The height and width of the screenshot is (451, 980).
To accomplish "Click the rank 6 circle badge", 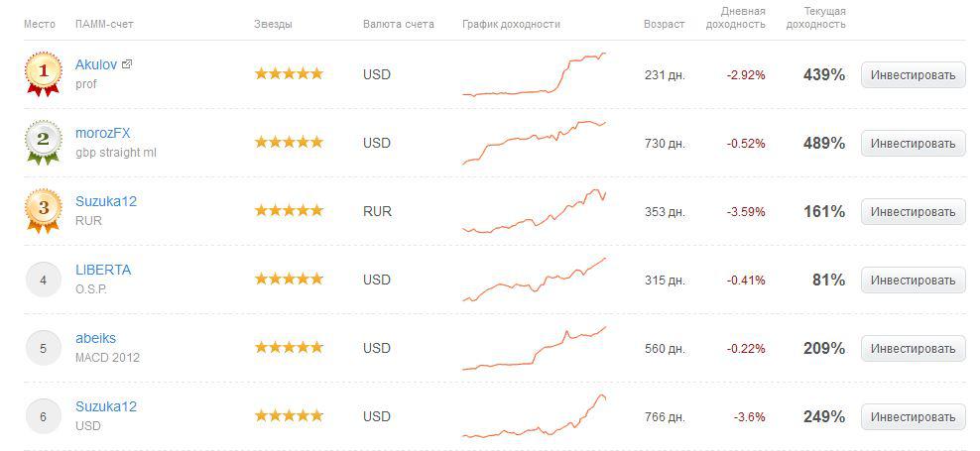I will pos(43,416).
